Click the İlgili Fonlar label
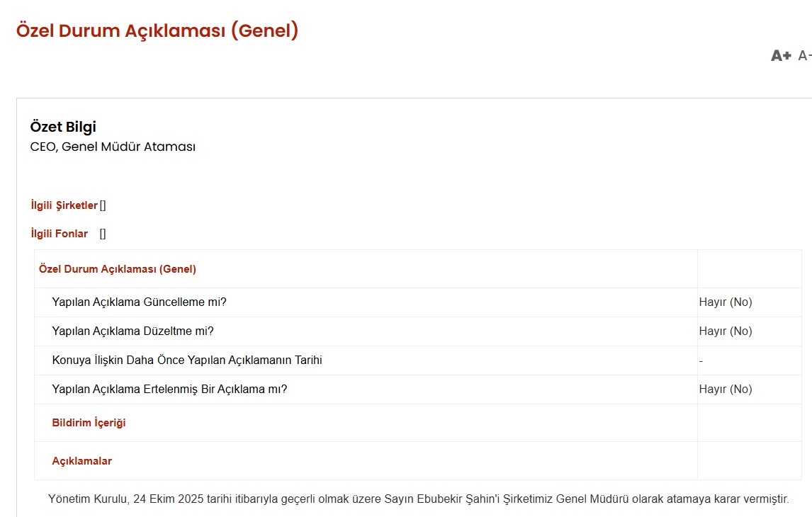Viewport: 812px width, 517px height. [60, 234]
